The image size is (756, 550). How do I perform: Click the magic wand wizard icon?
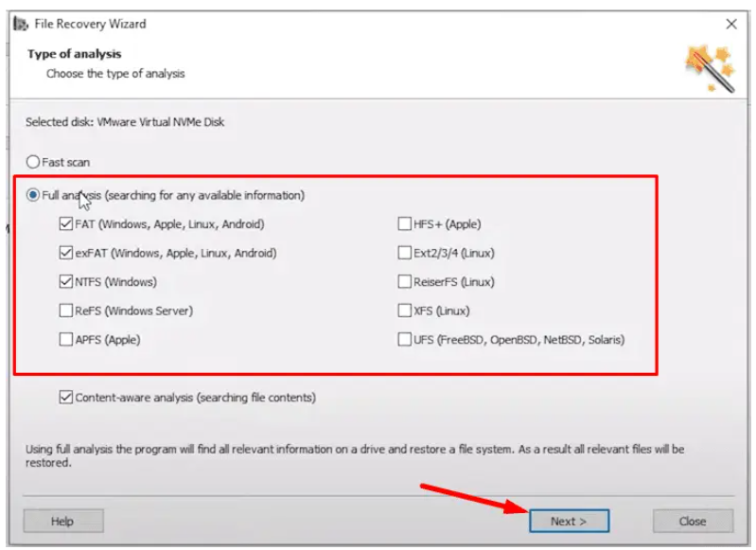tap(711, 68)
